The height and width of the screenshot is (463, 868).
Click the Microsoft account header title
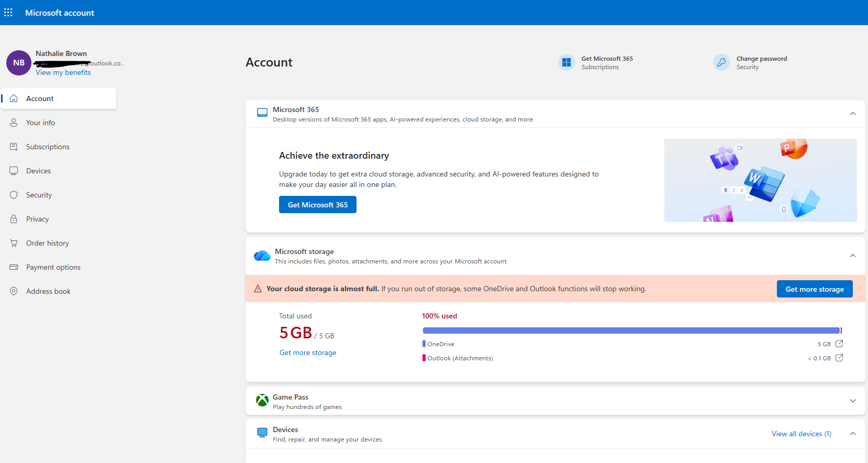tap(60, 13)
